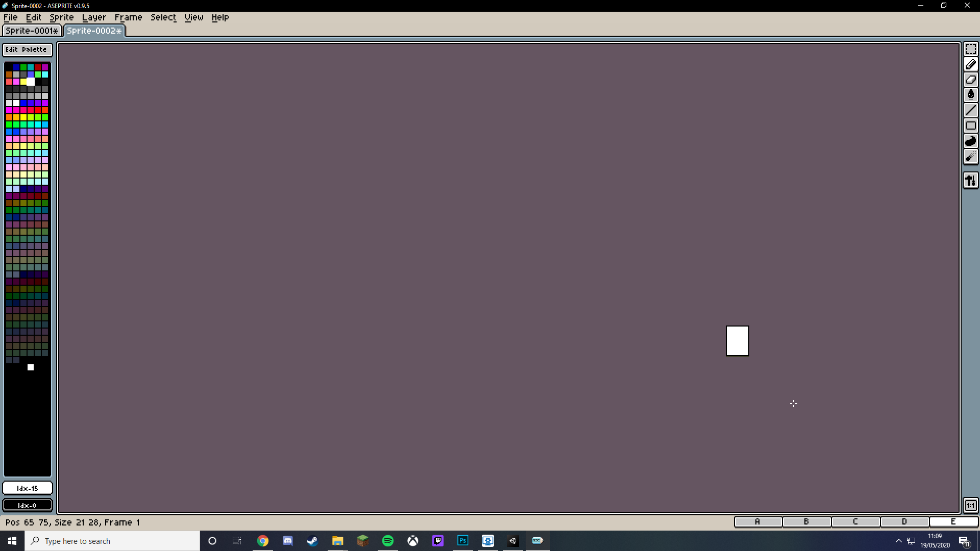The image size is (980, 551).
Task: Click the Edit Palette button
Action: 28,49
